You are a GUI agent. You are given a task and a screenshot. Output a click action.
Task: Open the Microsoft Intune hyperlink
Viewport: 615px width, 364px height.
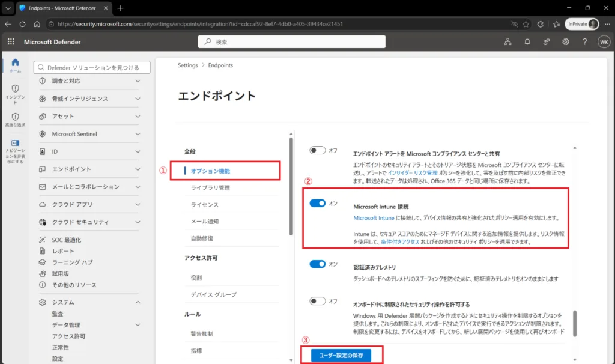click(374, 218)
